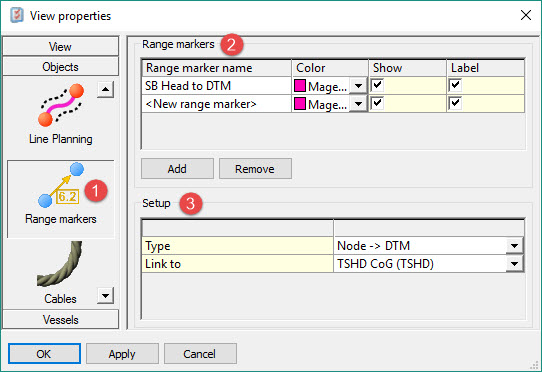Viewport: 542px width, 372px height.
Task: Open color dropdown for New range marker
Action: click(x=358, y=103)
